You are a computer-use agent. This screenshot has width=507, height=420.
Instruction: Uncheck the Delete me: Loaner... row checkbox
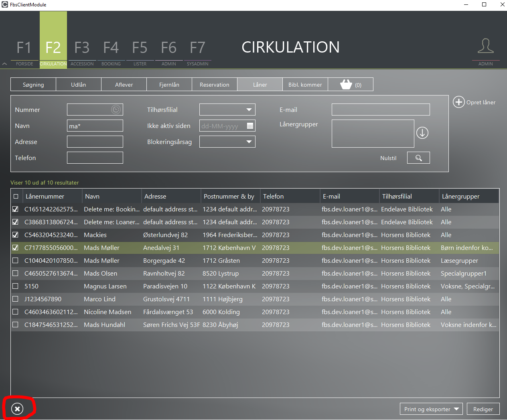15,222
